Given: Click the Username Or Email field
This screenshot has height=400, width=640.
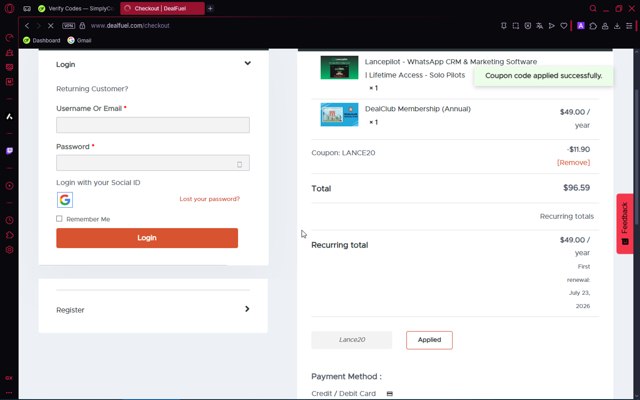Looking at the screenshot, I should tap(153, 125).
